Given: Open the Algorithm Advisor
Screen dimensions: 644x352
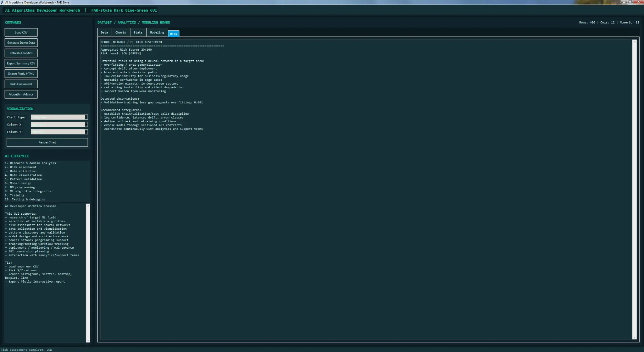Looking at the screenshot, I should tap(21, 94).
